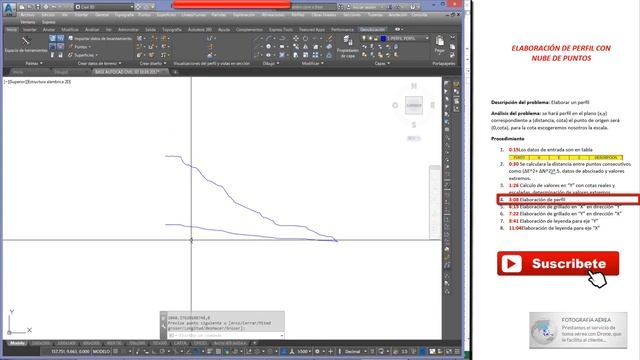This screenshot has width=640, height=360.
Task: Open Propiedades de capa manager
Action: click(348, 47)
